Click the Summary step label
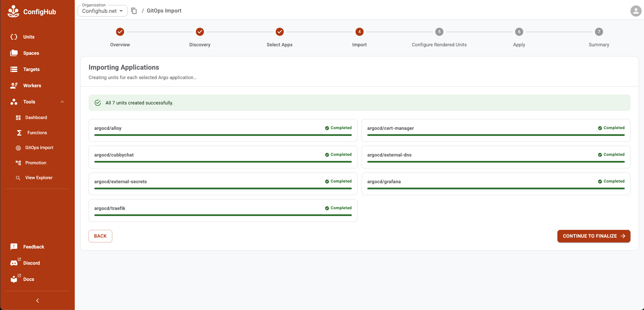The height and width of the screenshot is (310, 644). click(599, 45)
